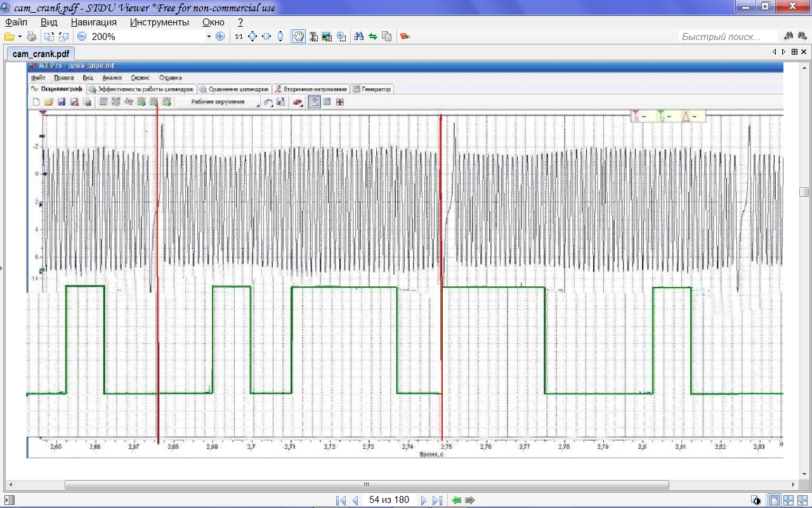Screen dimensions: 812x508
Task: Show the open tabs list grid icon
Action: (794, 52)
